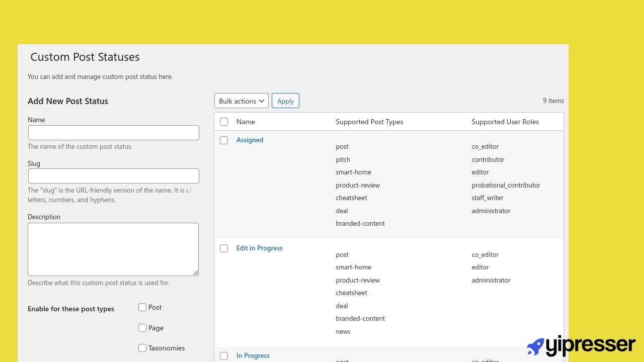Open the Edit in Progress status
The image size is (644, 362).
point(259,248)
